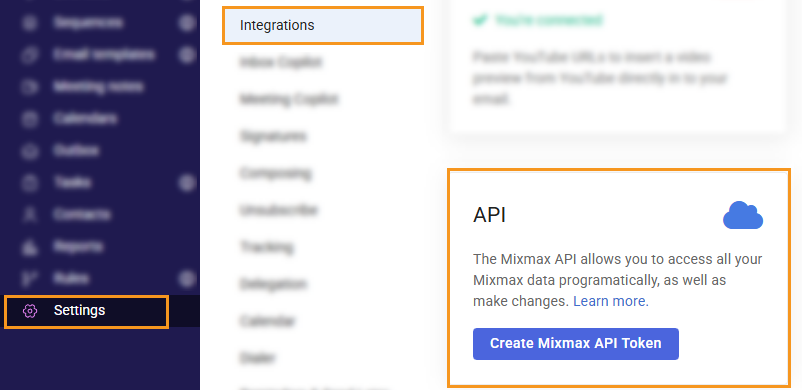
Task: Open the Learn more link about API
Action: click(x=611, y=301)
